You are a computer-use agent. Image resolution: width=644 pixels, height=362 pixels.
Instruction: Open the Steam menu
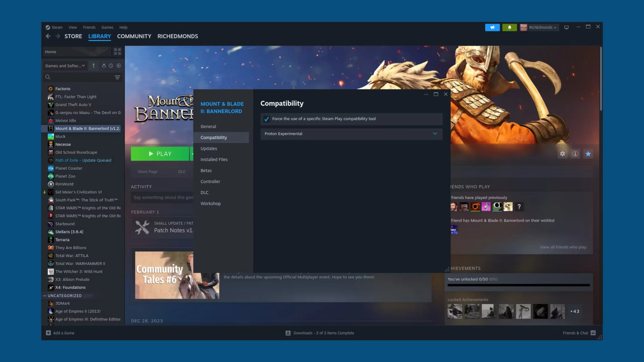(x=57, y=27)
